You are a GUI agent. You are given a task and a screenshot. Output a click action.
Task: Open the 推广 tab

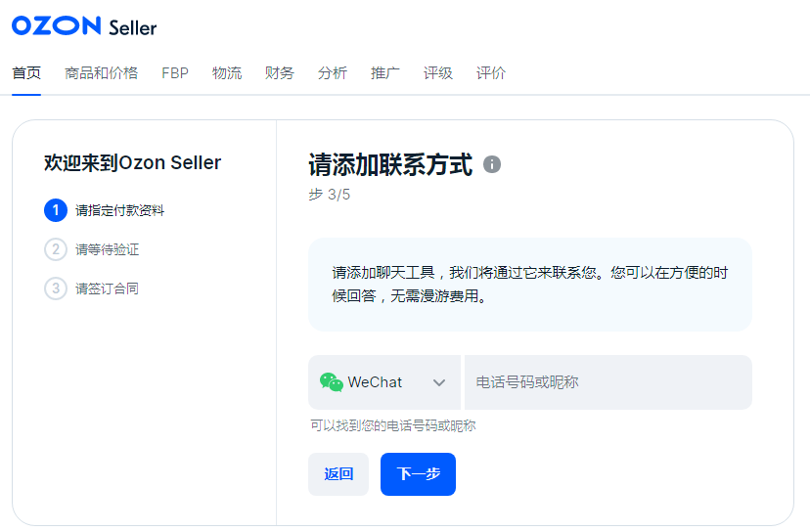pyautogui.click(x=385, y=73)
